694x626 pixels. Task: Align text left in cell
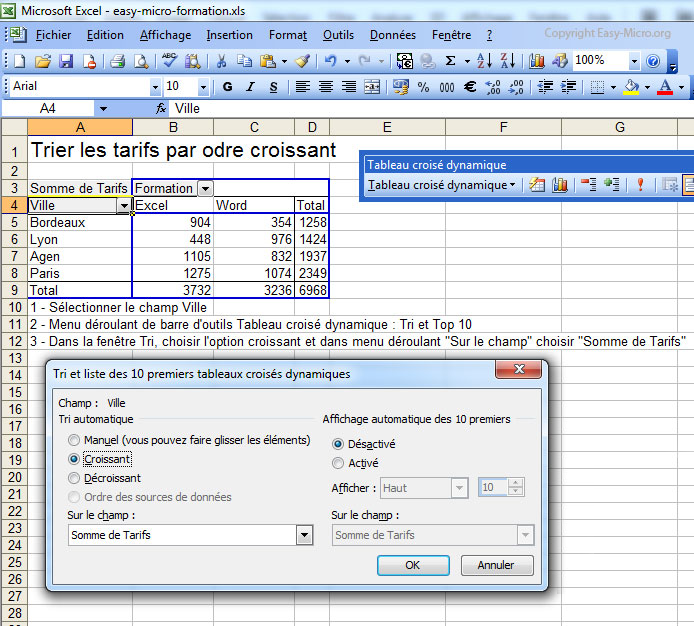tap(303, 87)
